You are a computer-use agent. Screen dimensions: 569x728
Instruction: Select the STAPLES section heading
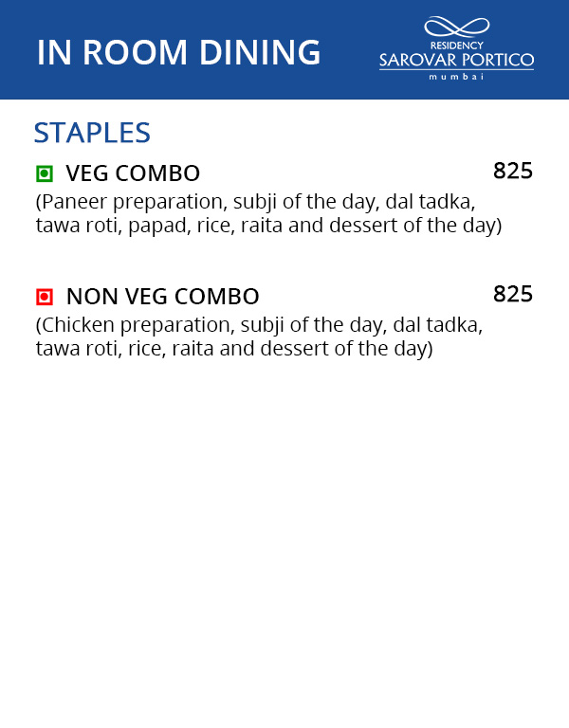click(x=92, y=133)
